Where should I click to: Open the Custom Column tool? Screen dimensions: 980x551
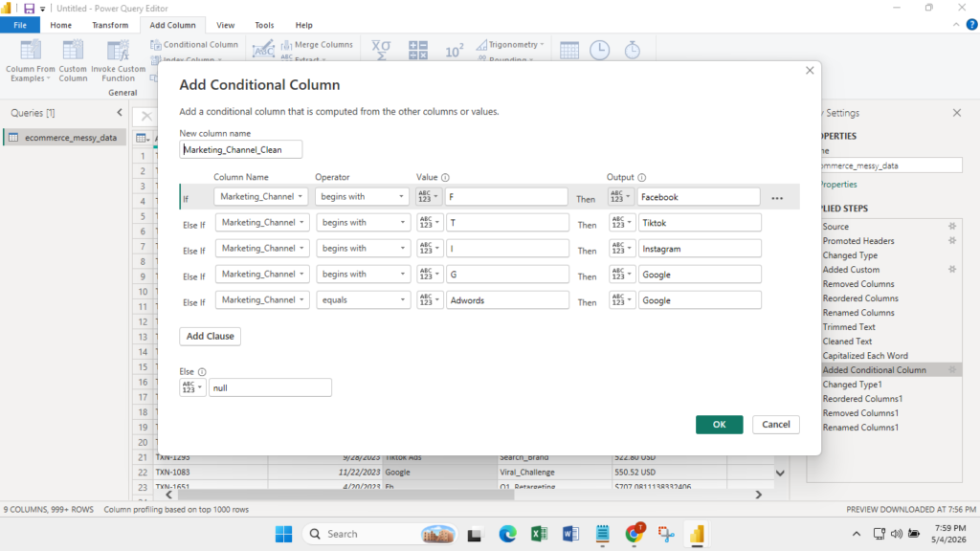(x=73, y=60)
